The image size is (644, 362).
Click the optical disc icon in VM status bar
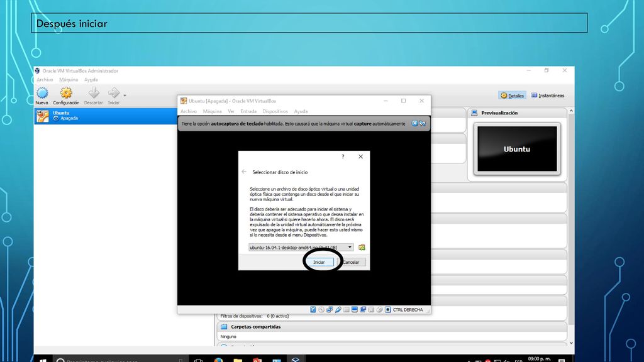coord(321,309)
